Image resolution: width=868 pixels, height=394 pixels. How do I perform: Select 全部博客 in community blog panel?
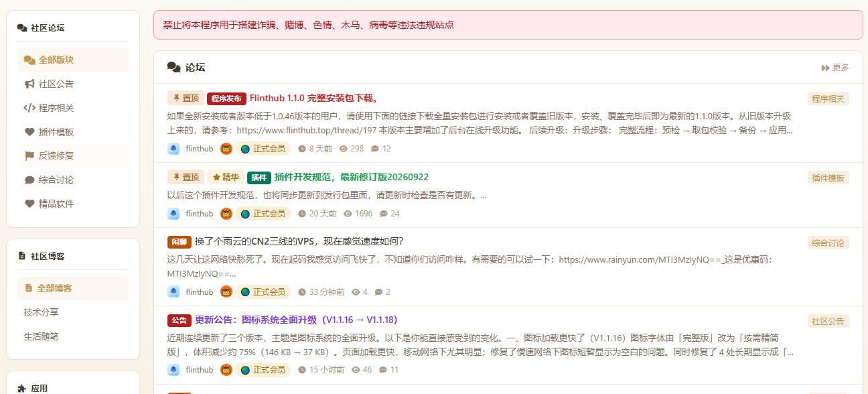click(x=73, y=288)
